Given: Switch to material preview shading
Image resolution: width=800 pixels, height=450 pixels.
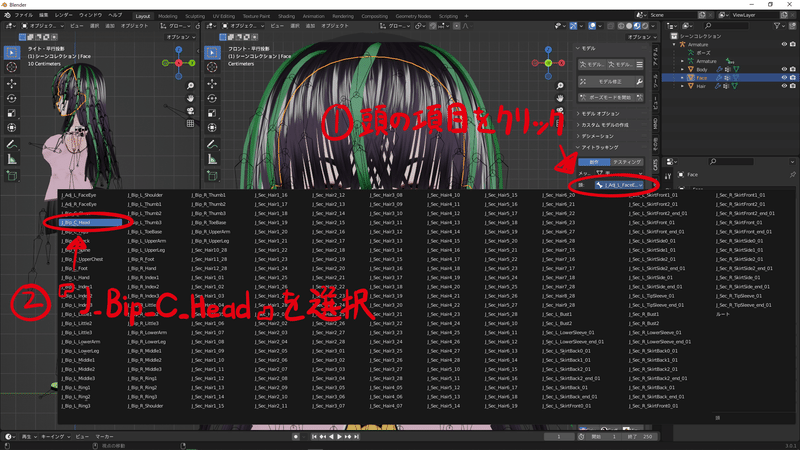Looking at the screenshot, I should pyautogui.click(x=637, y=26).
